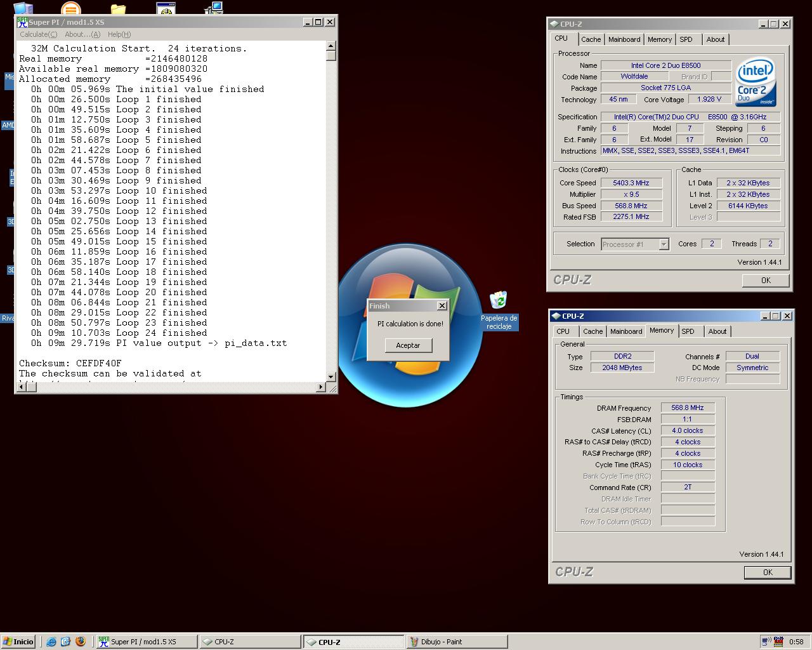
Task: Click the Name field Intel Core 2 Duo E8500
Action: tap(665, 65)
